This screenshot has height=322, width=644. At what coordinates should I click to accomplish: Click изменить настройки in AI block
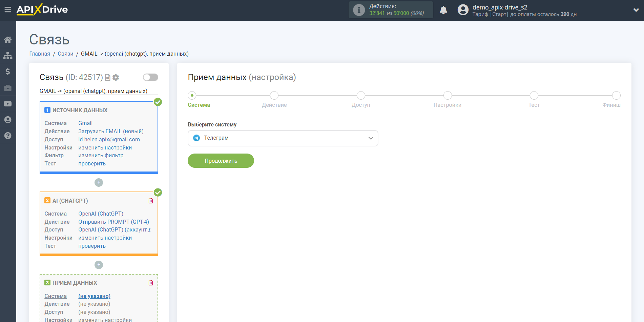105,238
